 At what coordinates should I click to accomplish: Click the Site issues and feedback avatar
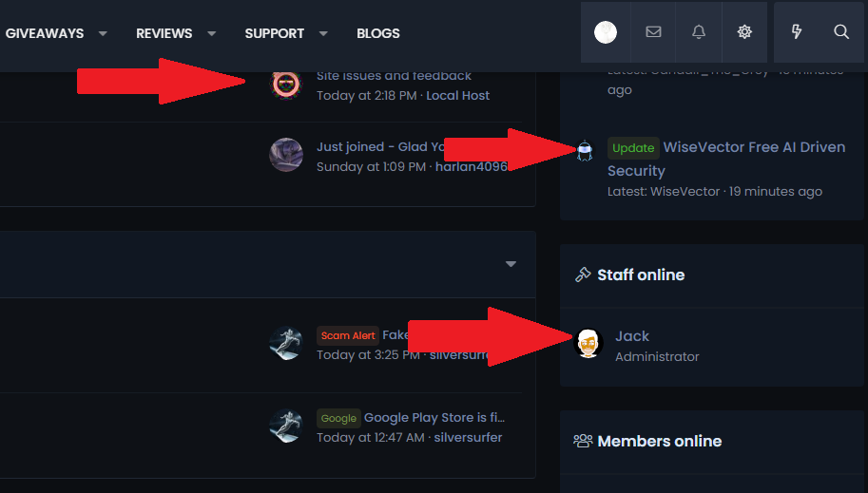(x=285, y=85)
